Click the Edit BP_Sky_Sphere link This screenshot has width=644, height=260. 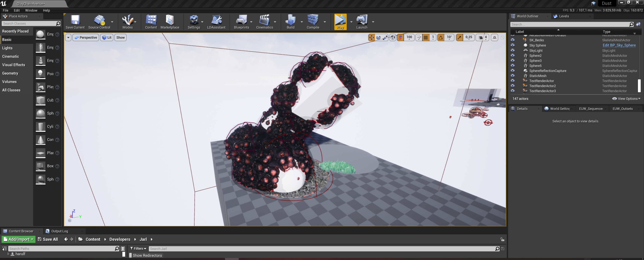pyautogui.click(x=619, y=45)
